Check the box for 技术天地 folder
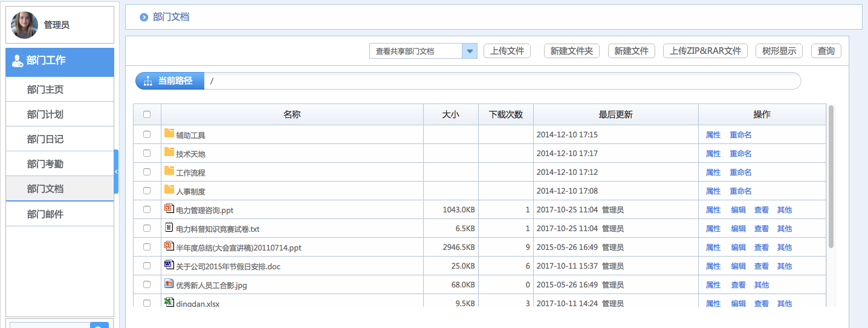Image resolution: width=868 pixels, height=328 pixels. pyautogui.click(x=147, y=153)
